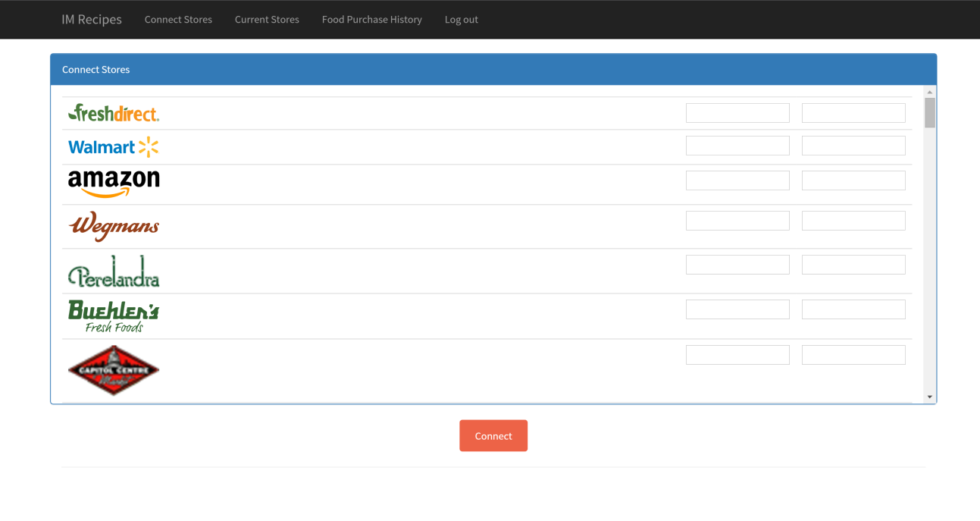Image resolution: width=980 pixels, height=521 pixels.
Task: Focus the second input field in Perelandra row
Action: pos(853,265)
